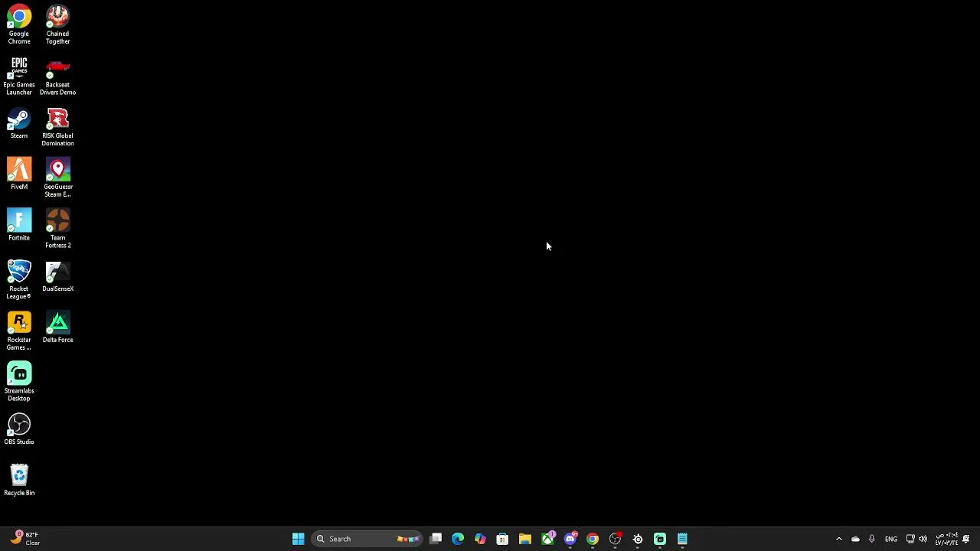Launch Microsoft Edge from the taskbar

(458, 539)
